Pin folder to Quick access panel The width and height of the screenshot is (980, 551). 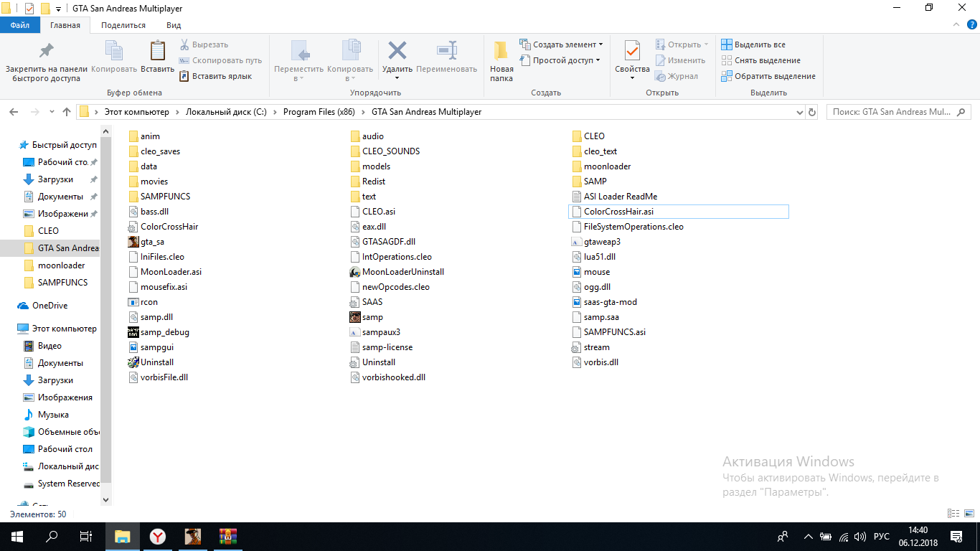(x=47, y=61)
